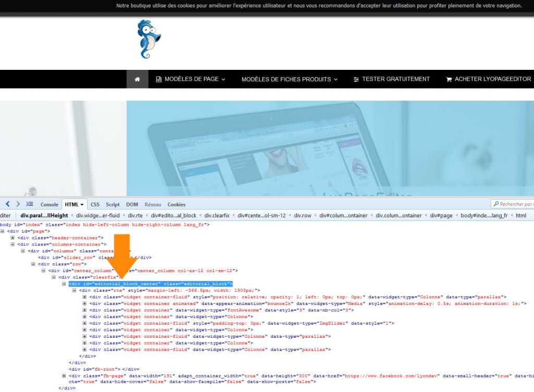The image size is (534, 392).
Task: Select div.widge...er-fluid breadcrumb
Action: (98, 215)
